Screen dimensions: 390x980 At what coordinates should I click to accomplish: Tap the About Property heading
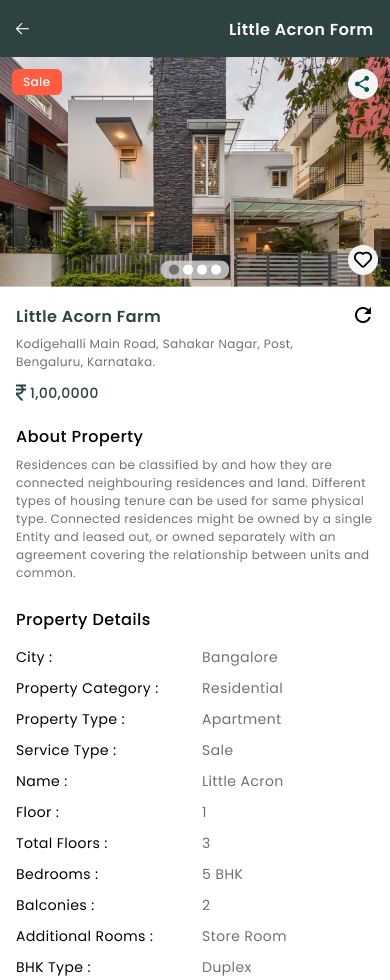79,436
